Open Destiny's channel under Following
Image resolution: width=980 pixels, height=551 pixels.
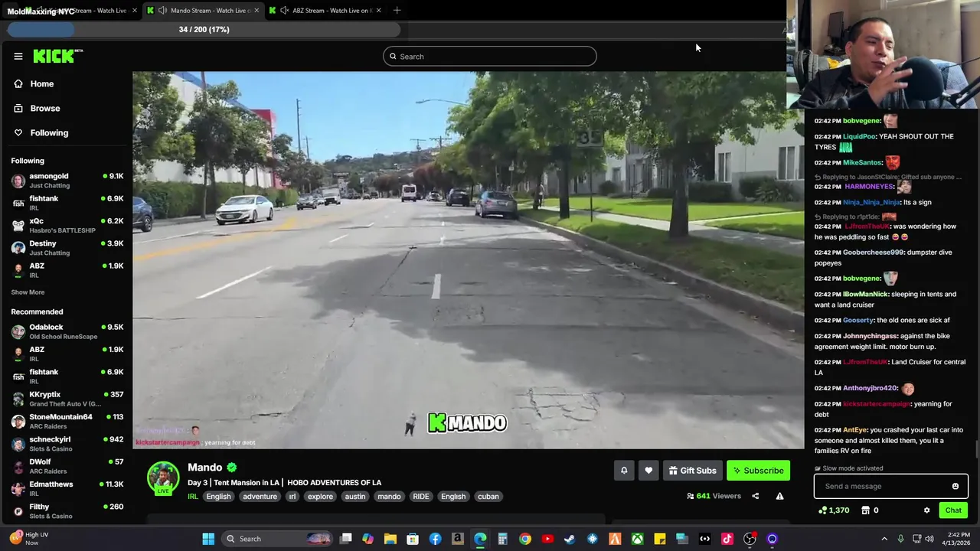[x=67, y=248]
